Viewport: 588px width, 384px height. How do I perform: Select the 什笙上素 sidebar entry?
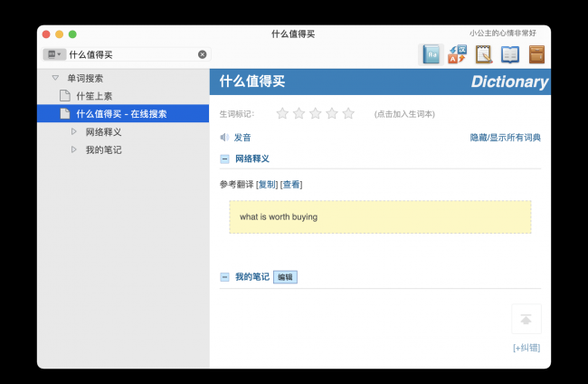[123, 96]
